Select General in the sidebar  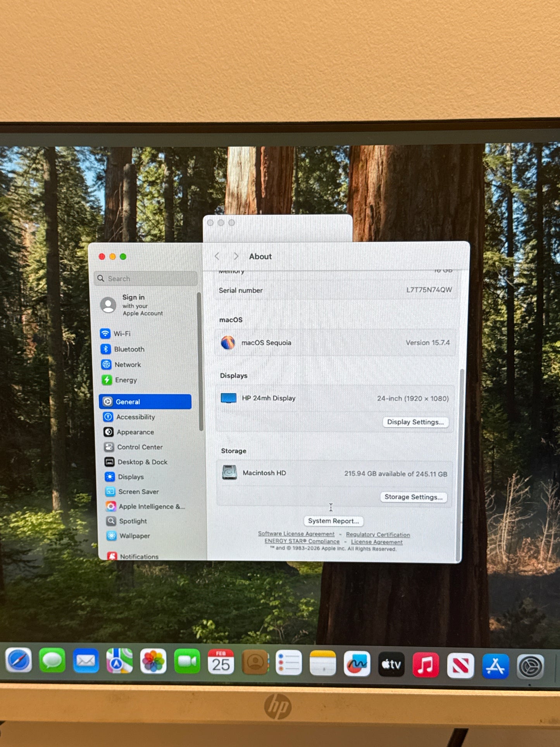click(145, 402)
